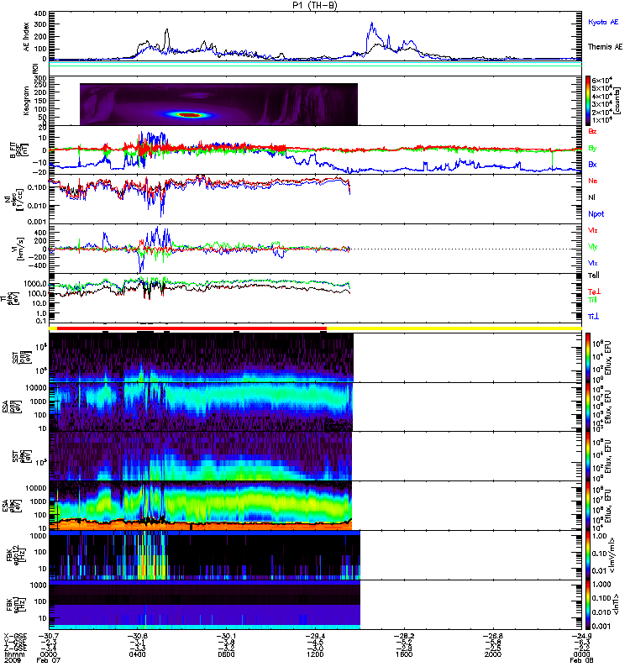Screen dimensions: 630x672
Task: Click the 1600 time tick label
Action: tap(404, 654)
